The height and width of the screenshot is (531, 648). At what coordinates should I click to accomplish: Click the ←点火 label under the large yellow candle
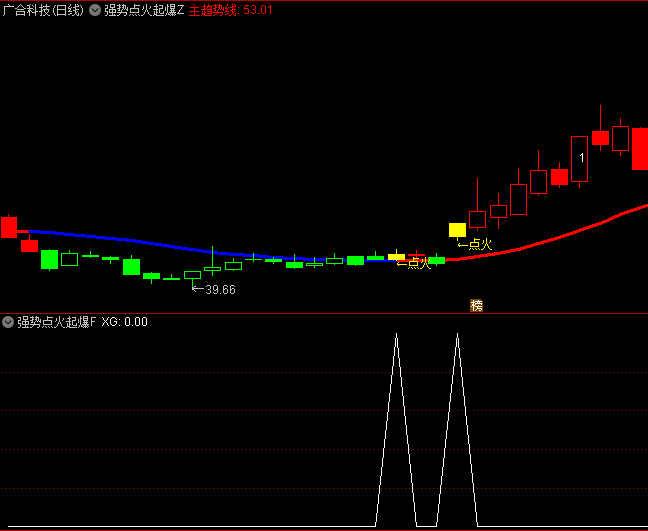[x=475, y=244]
